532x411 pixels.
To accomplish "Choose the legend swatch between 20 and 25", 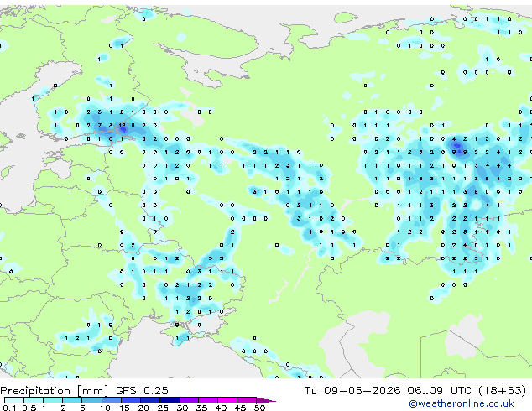I will point(150,400).
